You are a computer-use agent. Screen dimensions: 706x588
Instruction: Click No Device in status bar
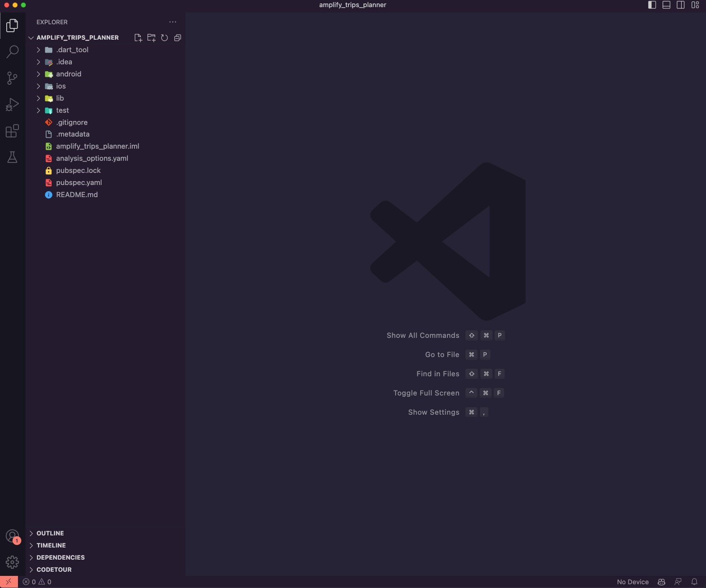632,582
